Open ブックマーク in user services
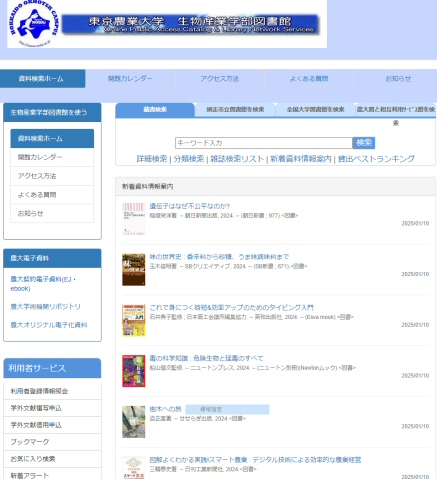437x479 pixels. pos(52,442)
